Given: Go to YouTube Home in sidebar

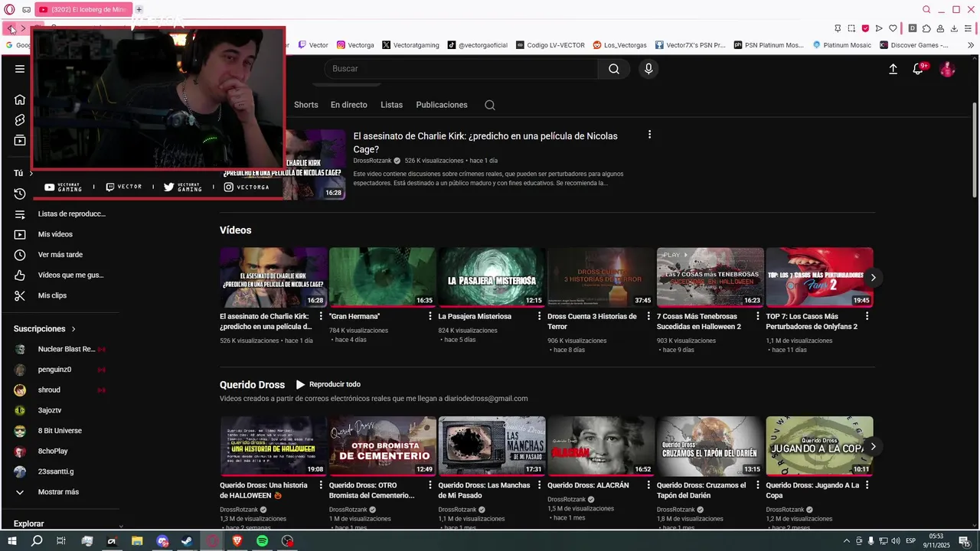Looking at the screenshot, I should [x=20, y=99].
